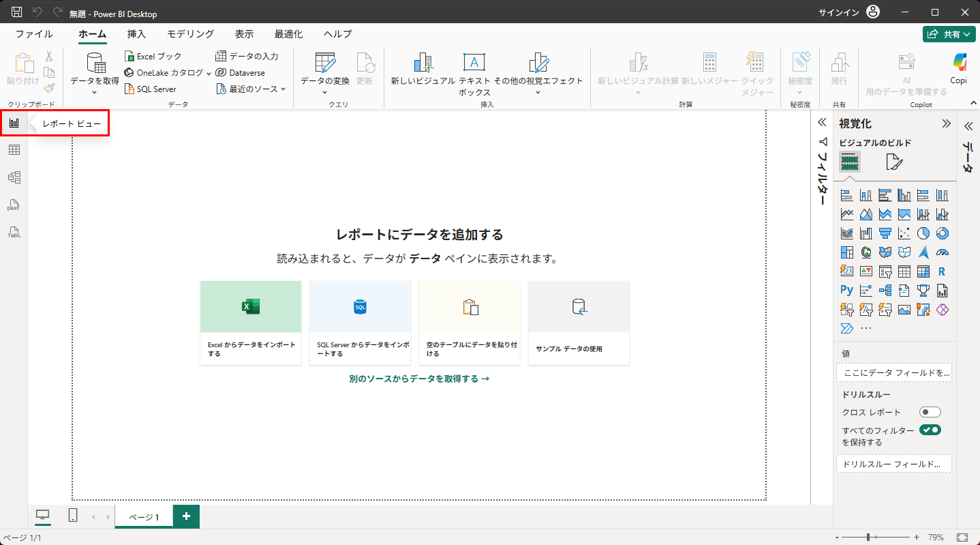Open the 共有 dropdown button
980x545 pixels.
(949, 34)
